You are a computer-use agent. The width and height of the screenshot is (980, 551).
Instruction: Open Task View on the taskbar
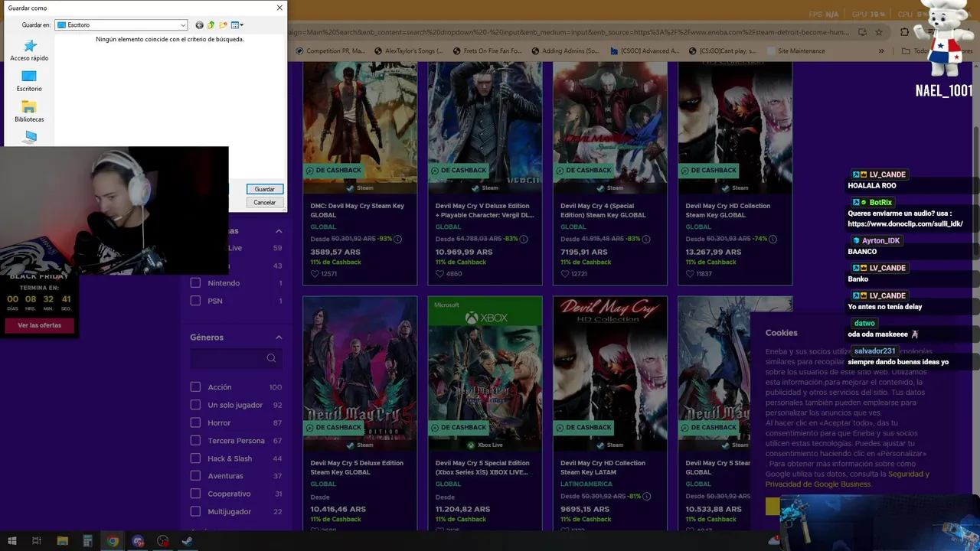point(37,541)
